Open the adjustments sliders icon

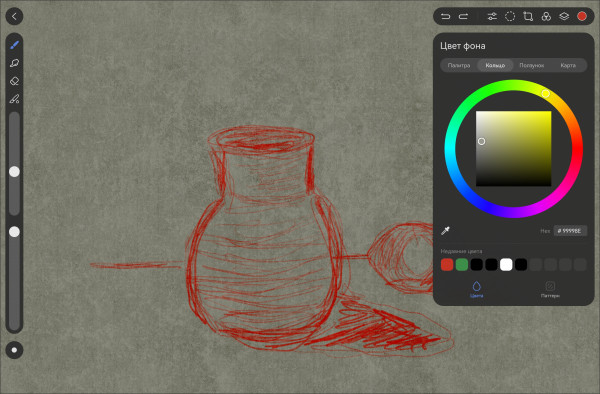pos(492,16)
